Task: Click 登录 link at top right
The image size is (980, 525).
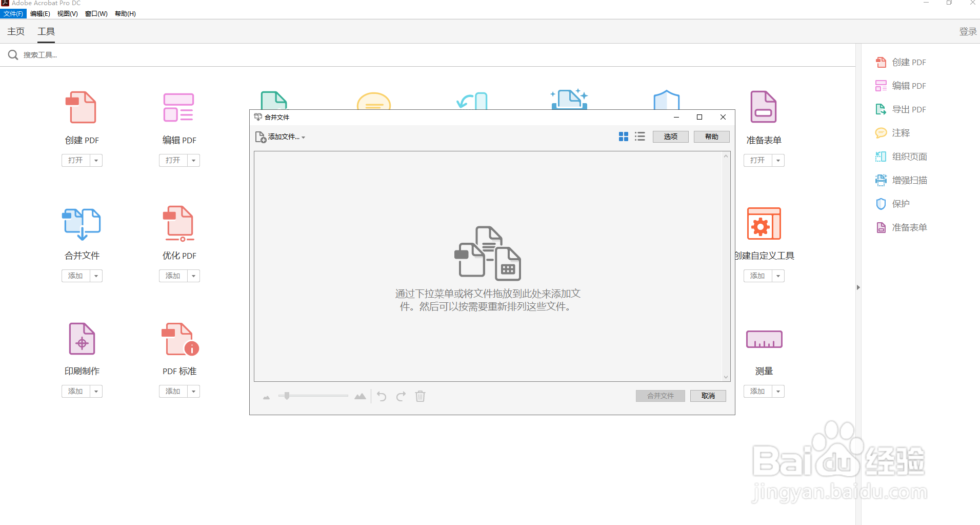Action: point(968,31)
